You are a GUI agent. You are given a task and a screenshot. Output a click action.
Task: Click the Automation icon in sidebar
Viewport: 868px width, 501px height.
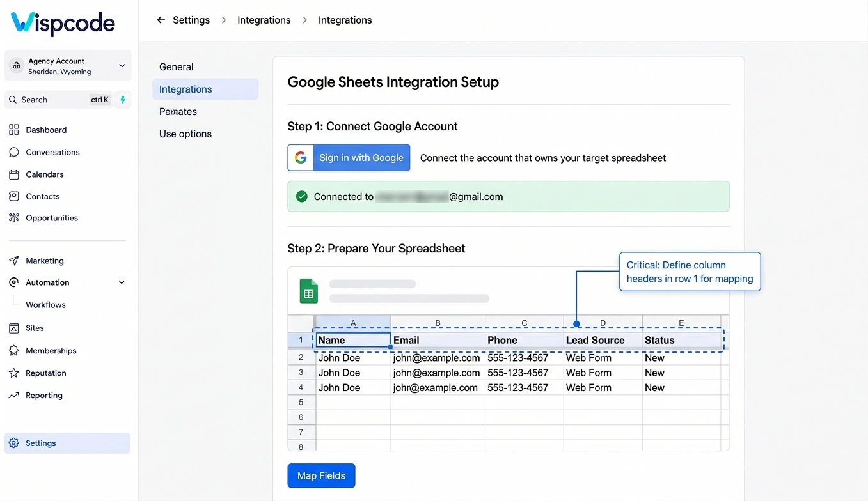point(14,282)
